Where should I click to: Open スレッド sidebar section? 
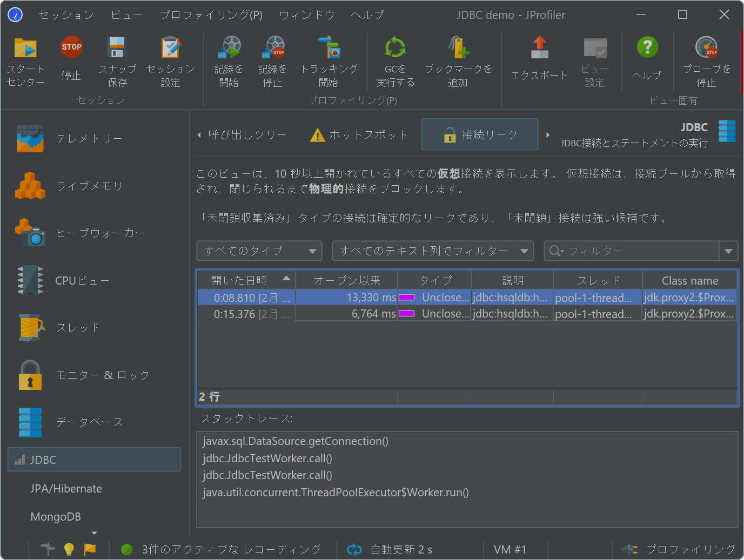click(x=95, y=327)
